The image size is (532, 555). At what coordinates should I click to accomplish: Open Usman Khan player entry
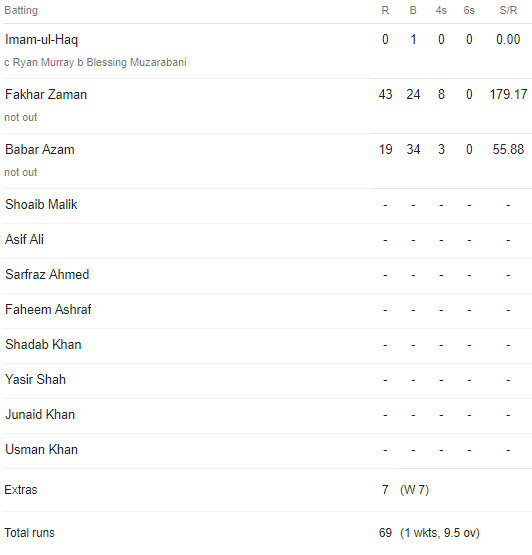(x=41, y=450)
